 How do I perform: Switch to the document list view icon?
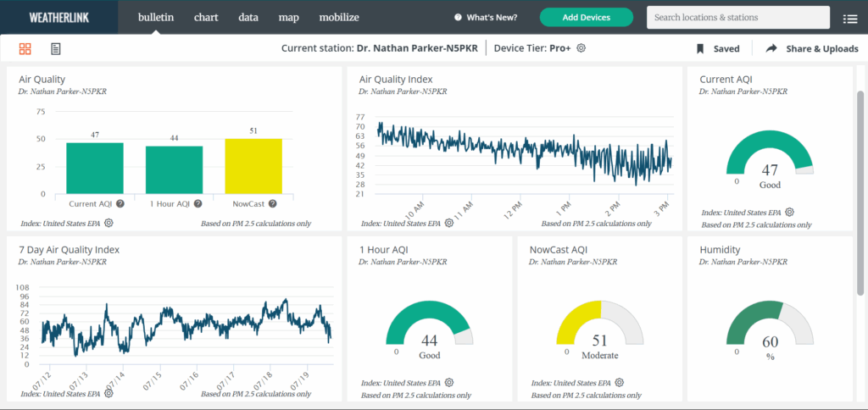56,49
